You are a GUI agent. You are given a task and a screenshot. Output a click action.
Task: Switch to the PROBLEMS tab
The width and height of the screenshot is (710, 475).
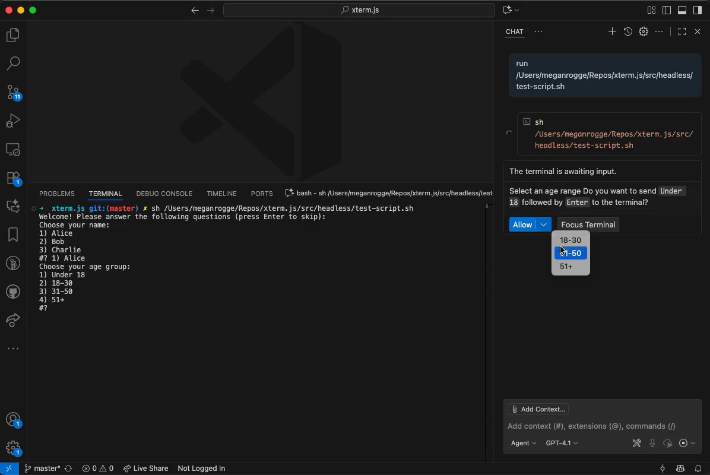click(57, 193)
